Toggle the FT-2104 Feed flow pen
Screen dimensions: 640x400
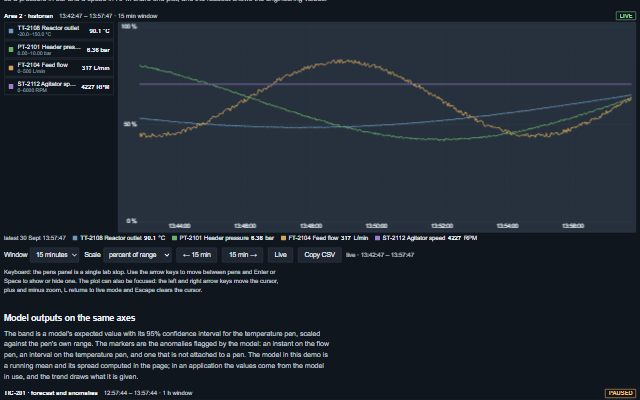(59, 68)
